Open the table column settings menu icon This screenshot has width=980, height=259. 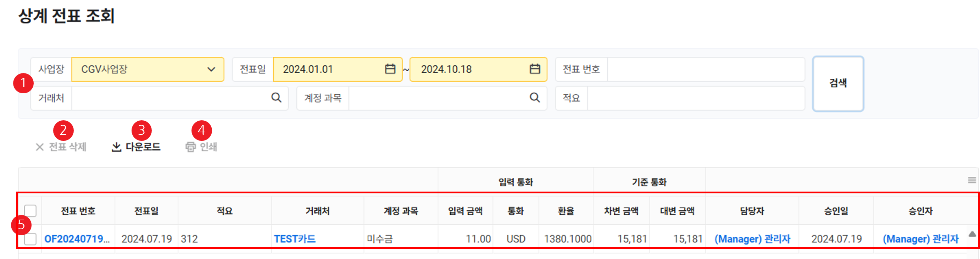(x=971, y=180)
